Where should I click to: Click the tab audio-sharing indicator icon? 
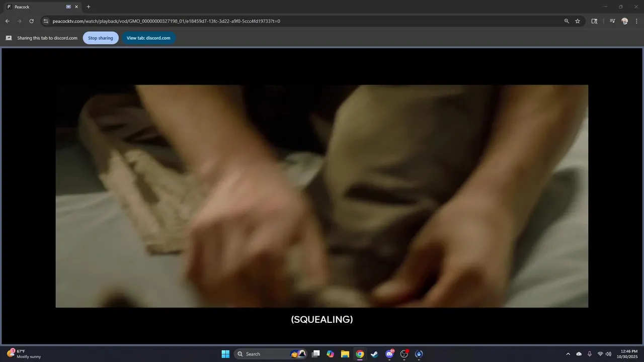(68, 7)
